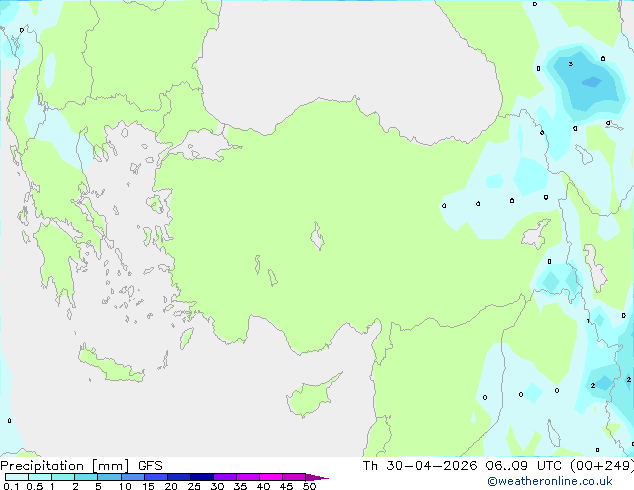Screen dimensions: 634x490
Task: Click the 10–15 mm legend swatch
Action: tap(132, 477)
